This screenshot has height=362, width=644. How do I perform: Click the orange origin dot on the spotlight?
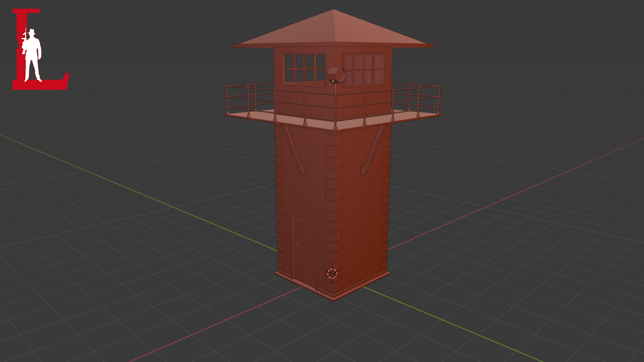(333, 81)
